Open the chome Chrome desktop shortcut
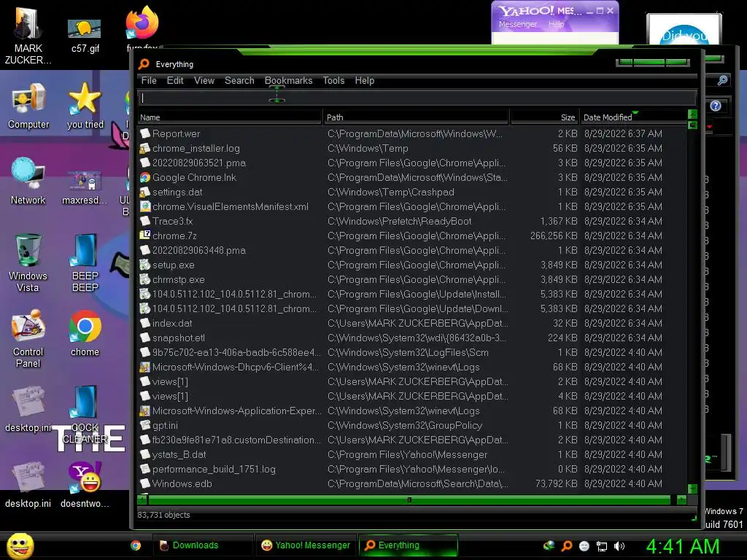Image resolution: width=747 pixels, height=560 pixels. (x=85, y=332)
